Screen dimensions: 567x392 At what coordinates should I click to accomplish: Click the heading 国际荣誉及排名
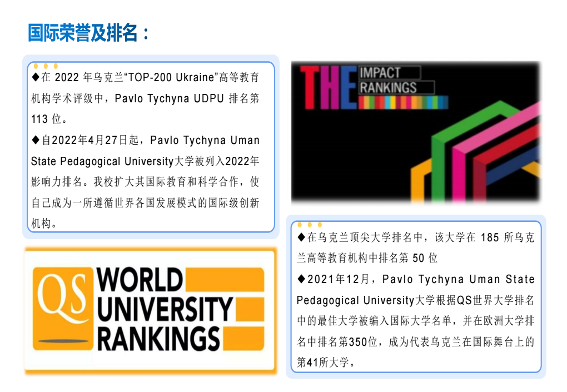click(x=88, y=33)
